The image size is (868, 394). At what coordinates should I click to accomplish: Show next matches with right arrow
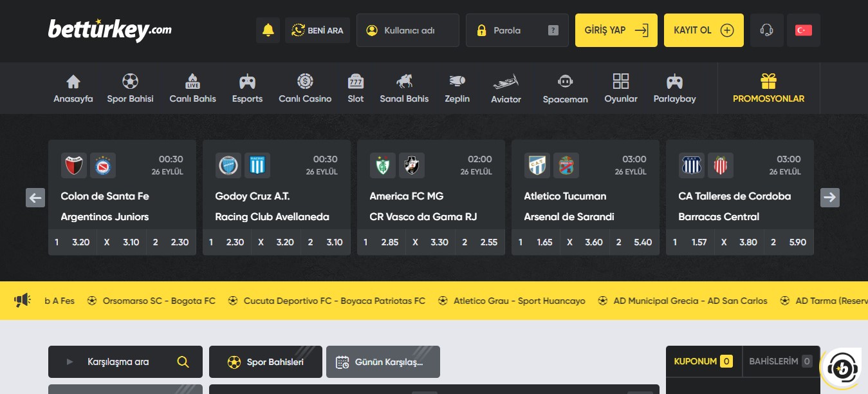[x=830, y=198]
